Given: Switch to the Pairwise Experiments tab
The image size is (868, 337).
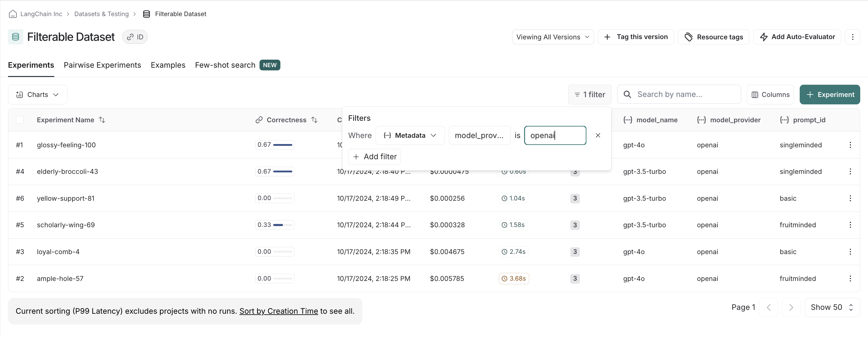Looking at the screenshot, I should (102, 65).
